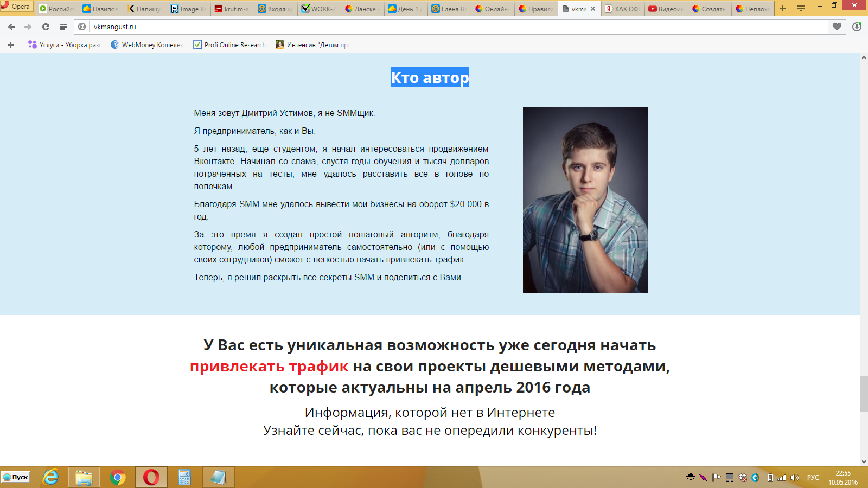Switch to the 'Создать' tab

pos(710,9)
